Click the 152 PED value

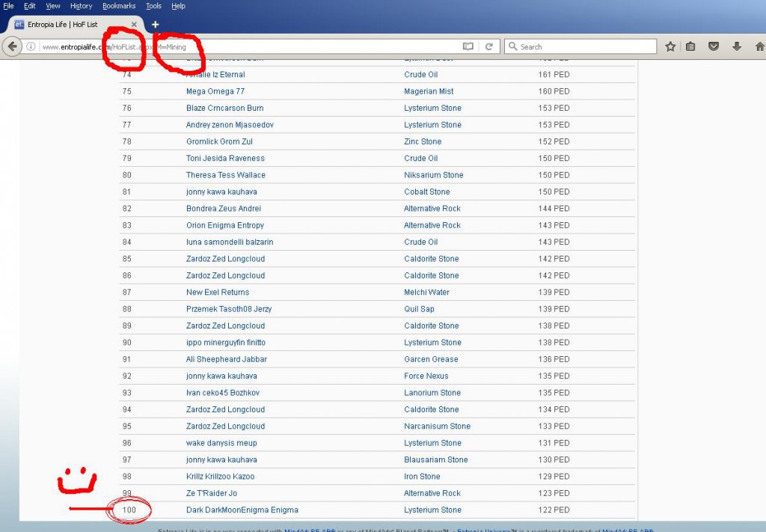(x=554, y=141)
